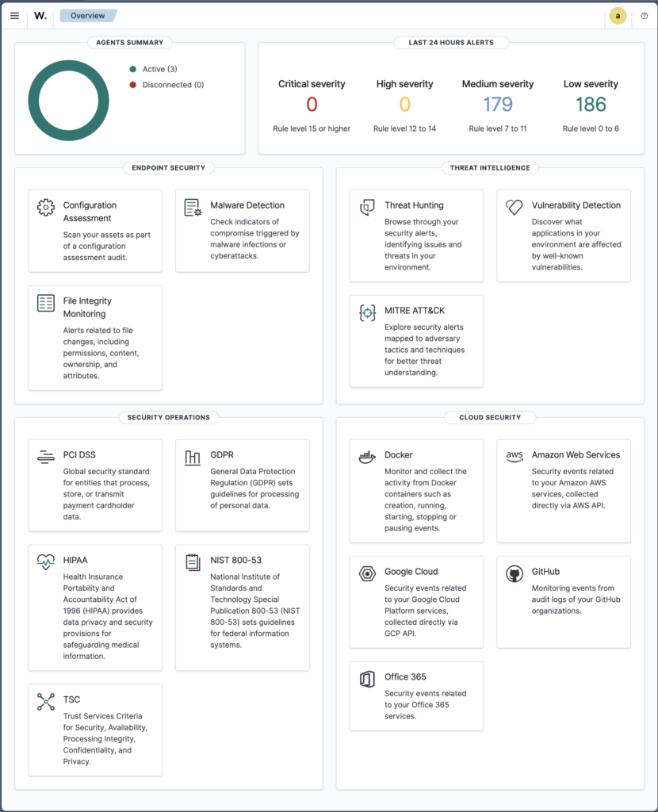This screenshot has width=658, height=812.
Task: Open the user avatar menu
Action: point(618,16)
